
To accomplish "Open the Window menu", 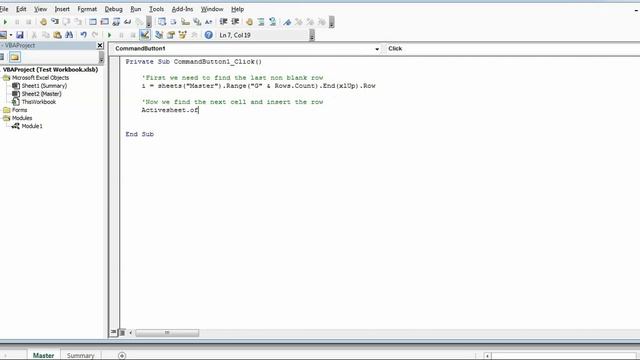I will 212,9.
